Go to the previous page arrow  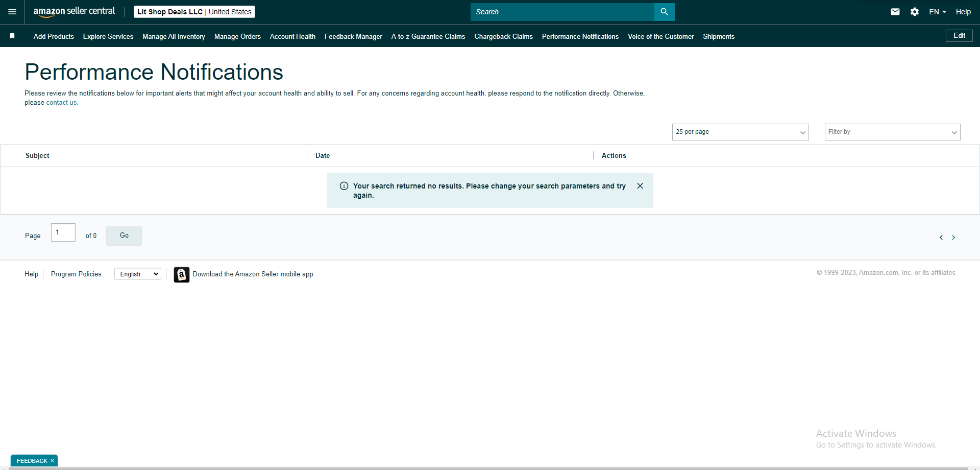pyautogui.click(x=941, y=238)
